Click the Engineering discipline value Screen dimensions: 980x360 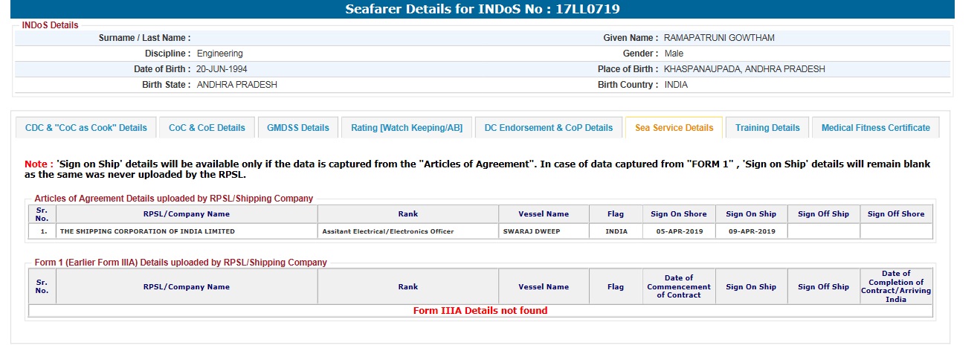(x=220, y=54)
